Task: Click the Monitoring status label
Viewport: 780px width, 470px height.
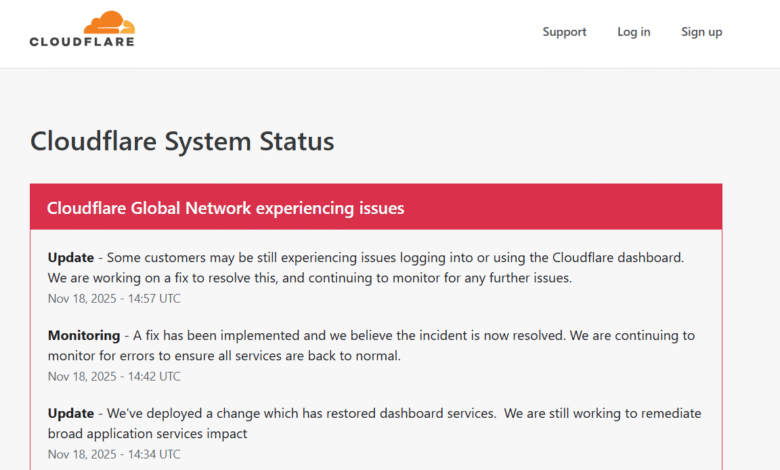Action: coord(84,336)
